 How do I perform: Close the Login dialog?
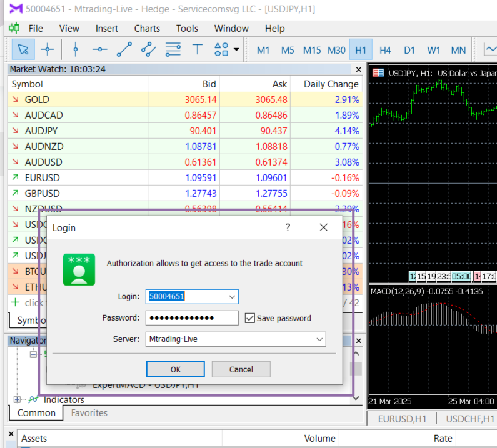tap(323, 227)
